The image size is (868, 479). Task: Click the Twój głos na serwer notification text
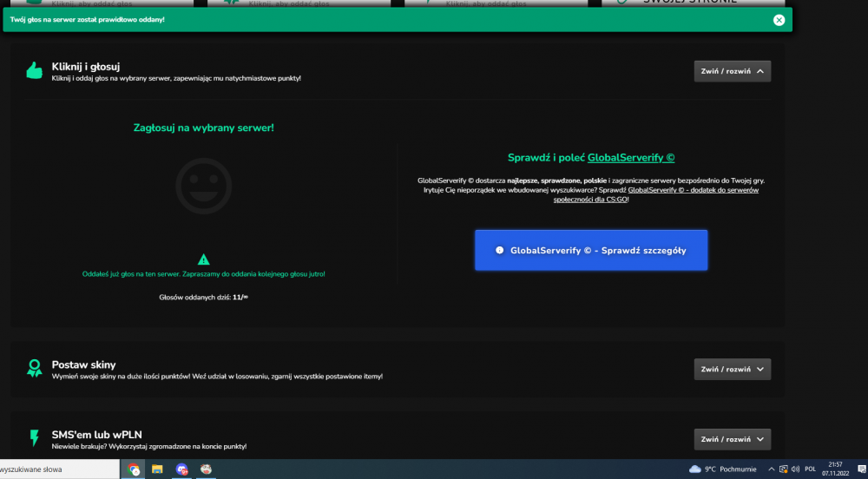[x=87, y=20]
